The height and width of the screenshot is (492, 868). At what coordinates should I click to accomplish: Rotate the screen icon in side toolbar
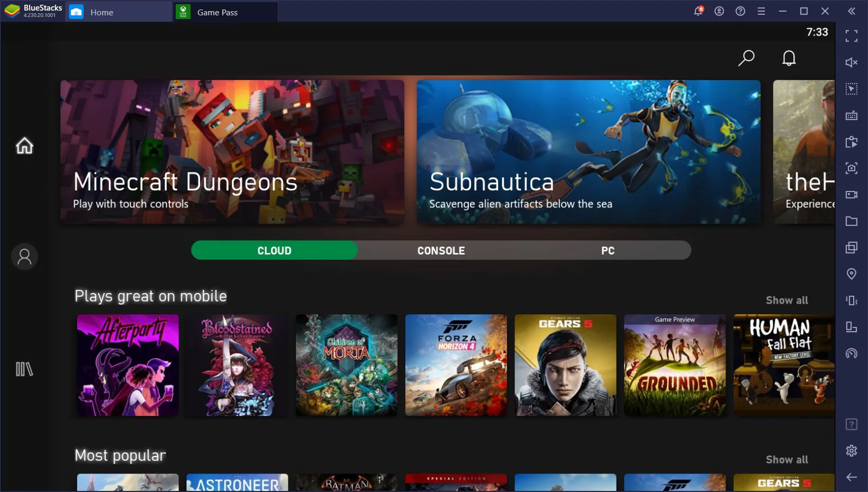851,327
